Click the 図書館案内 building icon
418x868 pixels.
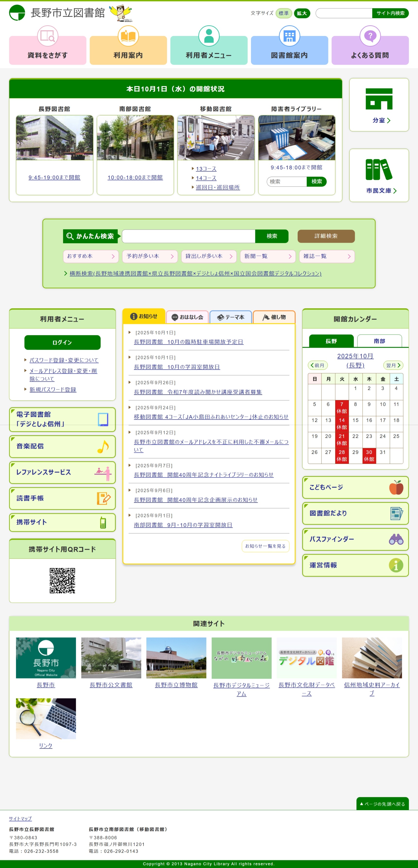(289, 36)
